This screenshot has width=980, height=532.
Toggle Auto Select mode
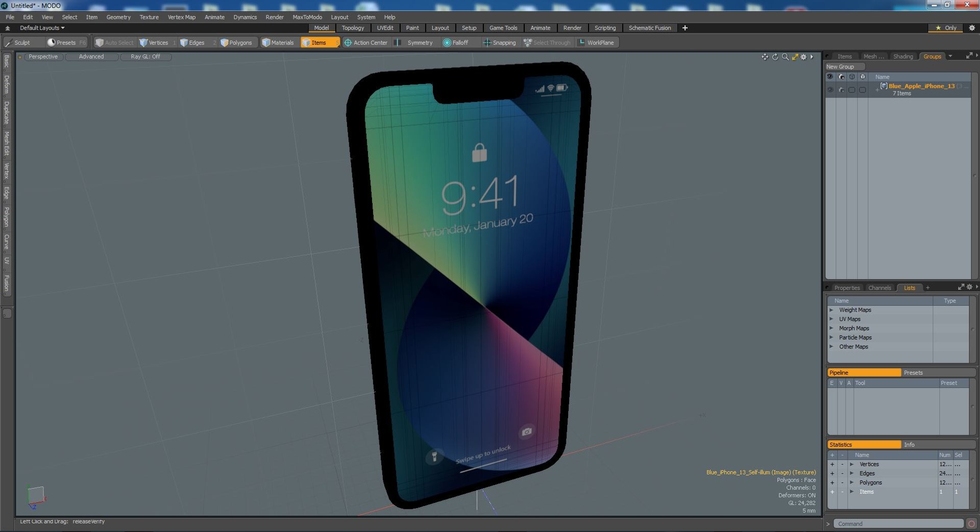(x=114, y=43)
